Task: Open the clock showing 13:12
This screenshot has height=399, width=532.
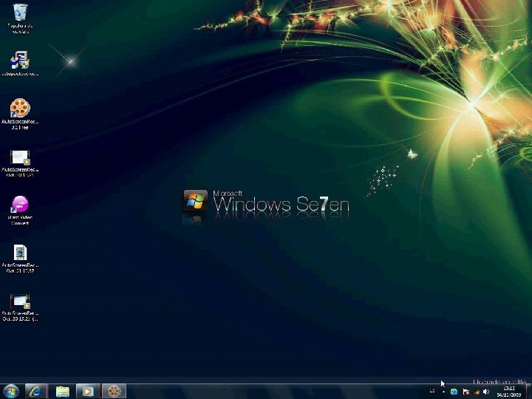Action: click(x=508, y=392)
